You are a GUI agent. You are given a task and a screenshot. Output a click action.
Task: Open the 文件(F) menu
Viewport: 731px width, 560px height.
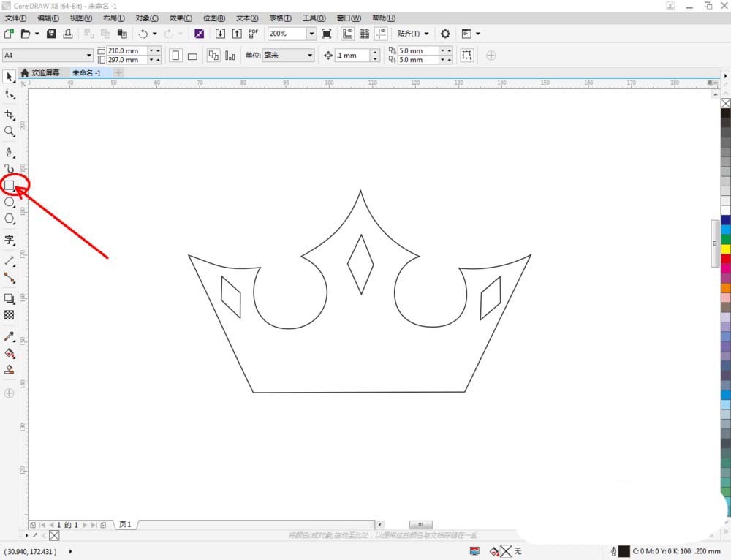[15, 18]
